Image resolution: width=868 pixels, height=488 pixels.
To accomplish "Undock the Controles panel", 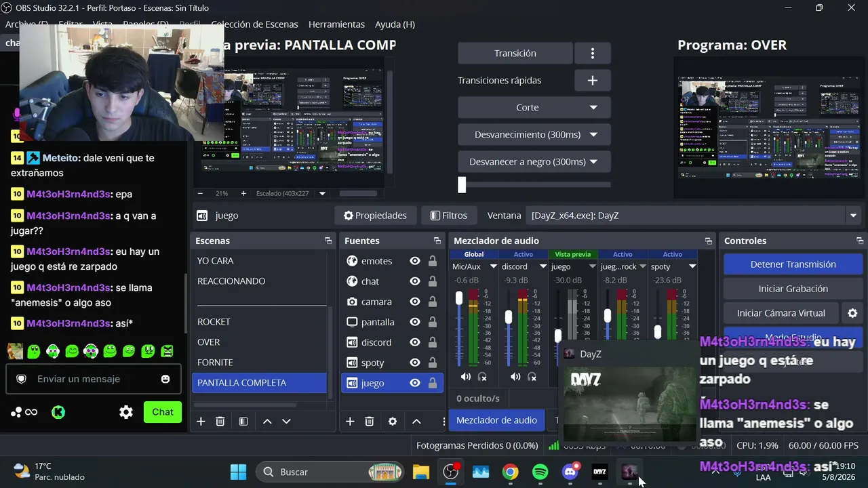I will [x=860, y=241].
